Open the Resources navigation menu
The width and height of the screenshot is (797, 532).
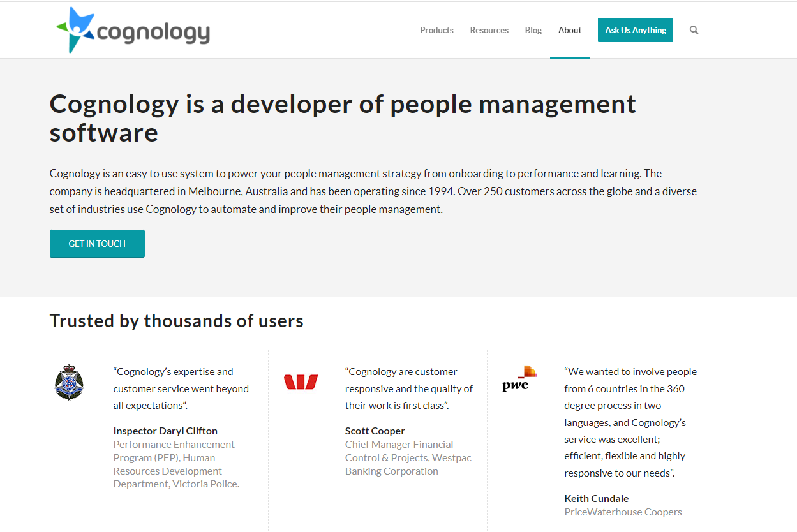(489, 30)
